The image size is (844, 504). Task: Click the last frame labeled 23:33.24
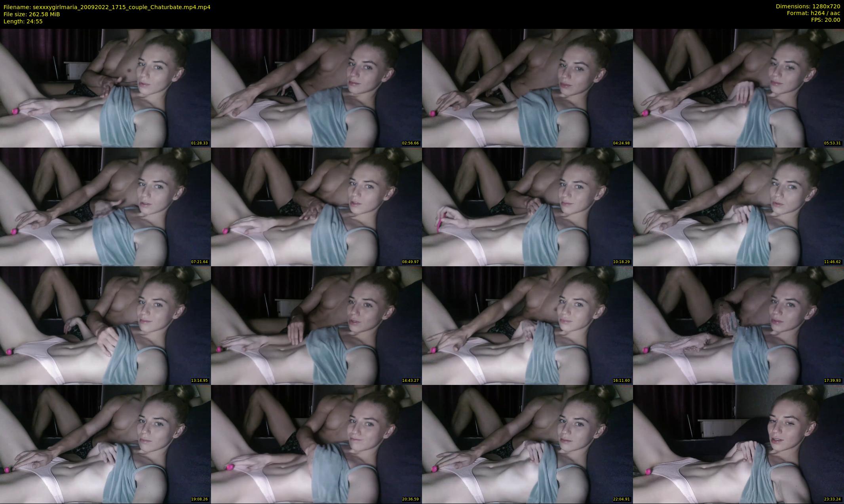[738, 444]
